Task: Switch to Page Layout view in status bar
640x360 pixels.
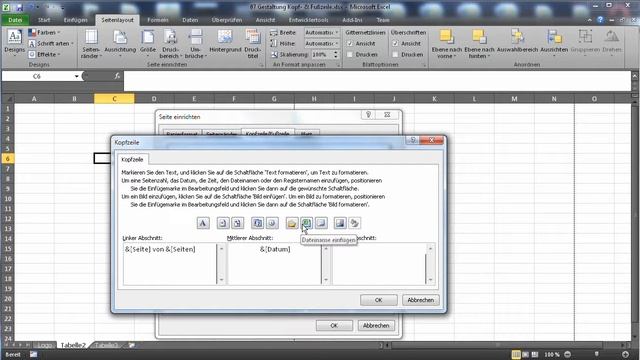Action: pyautogui.click(x=525, y=355)
